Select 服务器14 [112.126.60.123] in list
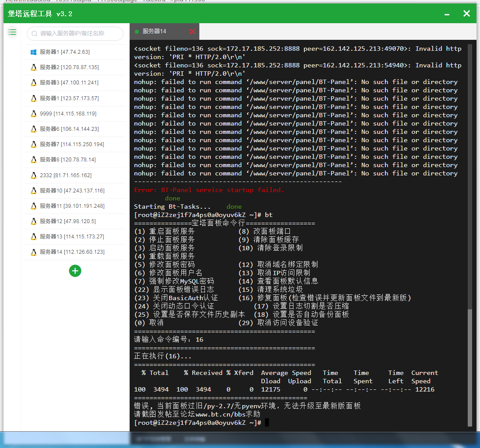Image resolution: width=480 pixels, height=448 pixels. (x=75, y=252)
